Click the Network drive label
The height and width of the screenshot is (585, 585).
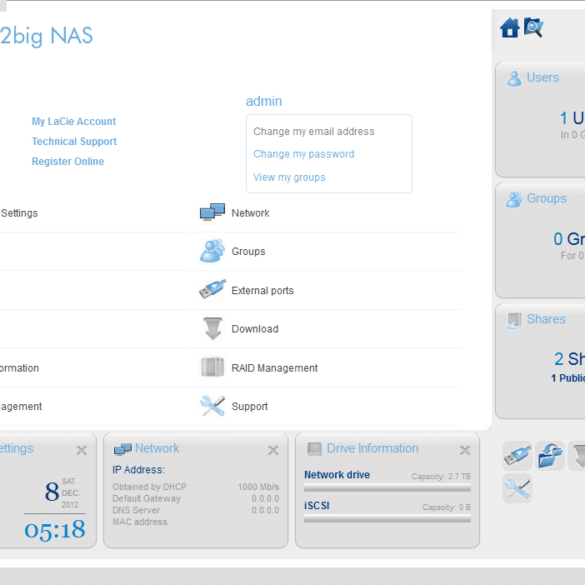337,475
